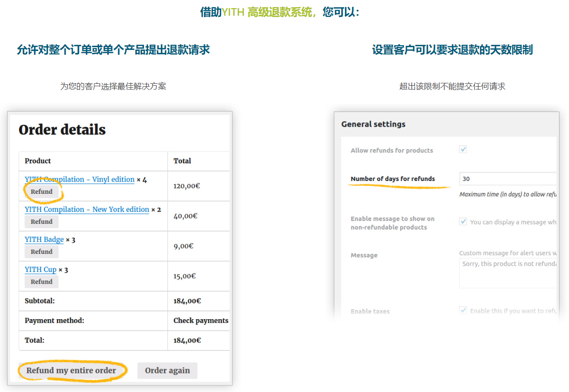This screenshot has height=392, width=569.
Task: Open the YITH Compilation – Vinyl edition product link
Action: tap(80, 180)
